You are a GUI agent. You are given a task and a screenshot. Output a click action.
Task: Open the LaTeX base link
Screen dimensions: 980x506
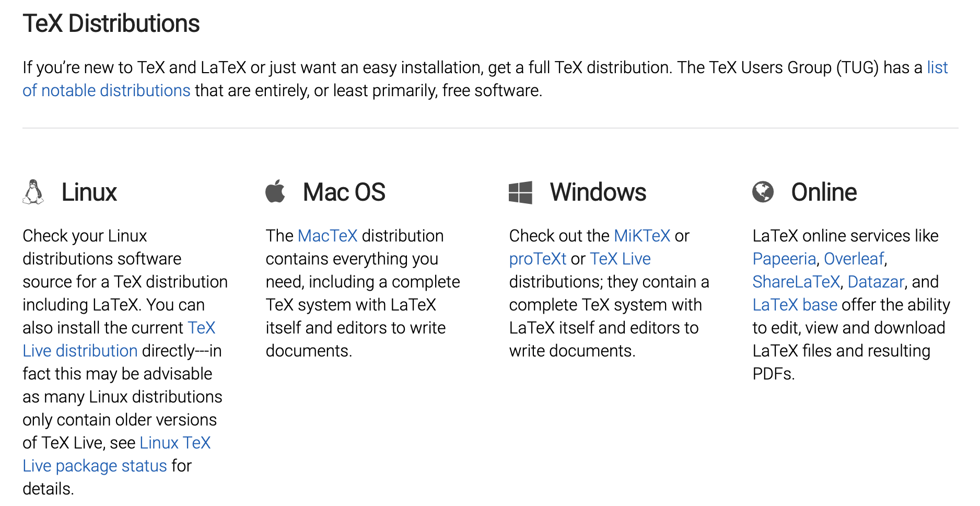point(795,305)
